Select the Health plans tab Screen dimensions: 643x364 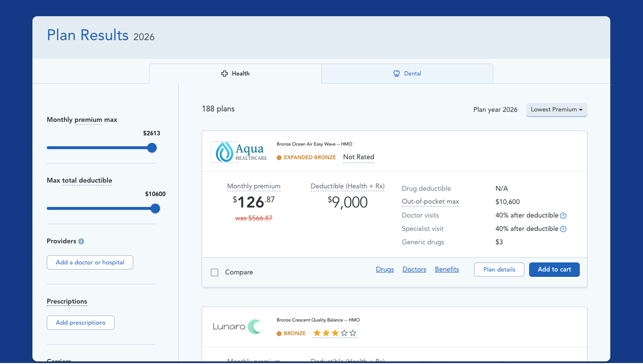[x=235, y=74]
